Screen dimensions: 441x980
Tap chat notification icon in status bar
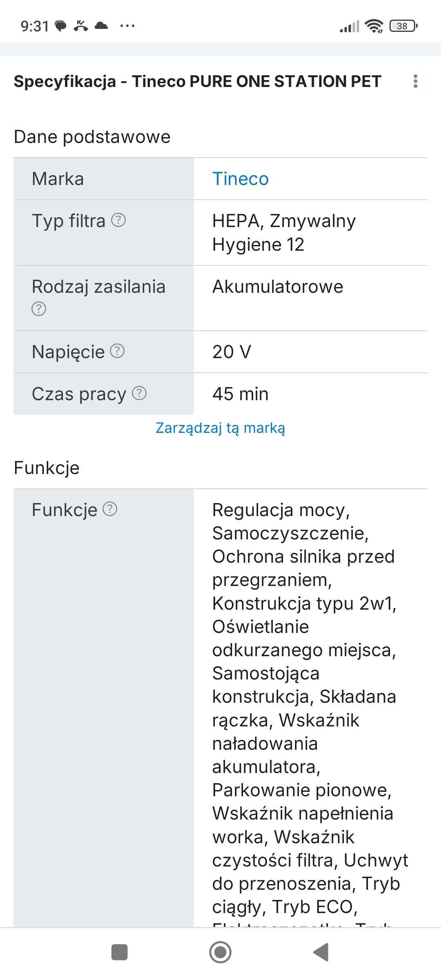click(61, 26)
